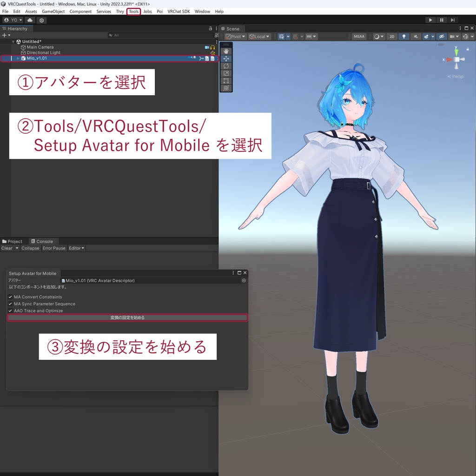Click the Pause button
This screenshot has height=476, width=476.
point(442,20)
